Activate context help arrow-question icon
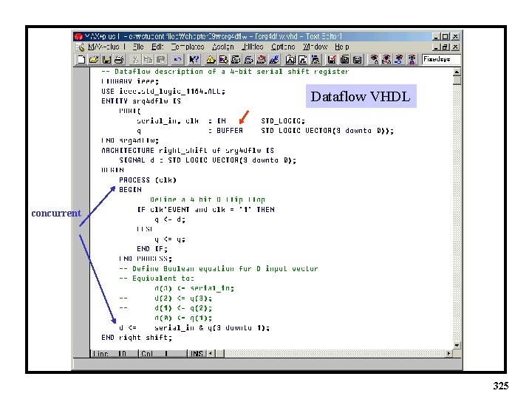The width and height of the screenshot is (532, 399). [x=194, y=60]
